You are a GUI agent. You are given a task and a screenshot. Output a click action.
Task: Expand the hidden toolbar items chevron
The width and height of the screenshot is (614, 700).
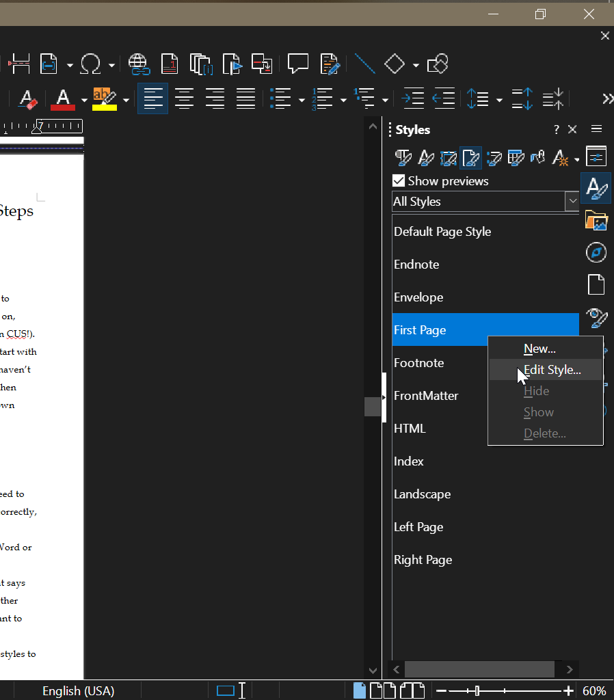tap(607, 98)
